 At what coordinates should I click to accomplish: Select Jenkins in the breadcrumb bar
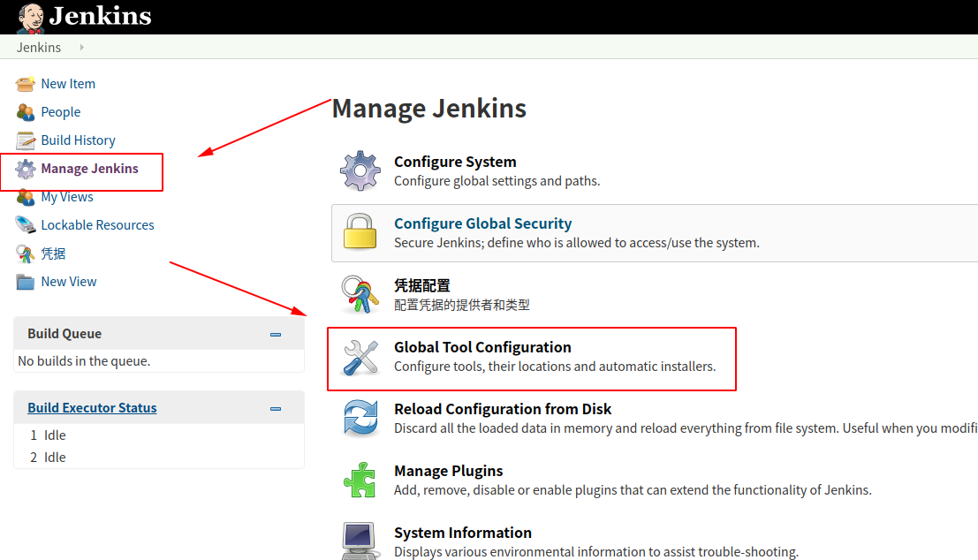point(38,47)
